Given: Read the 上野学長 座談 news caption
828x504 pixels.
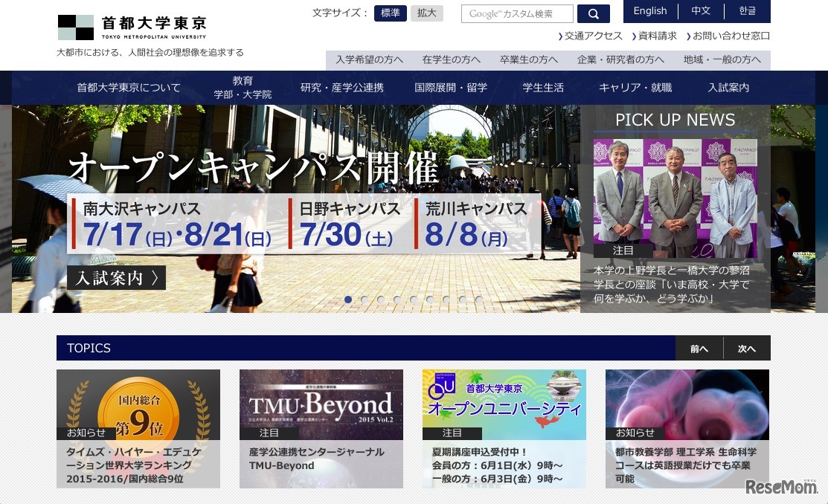Looking at the screenshot, I should click(x=672, y=285).
